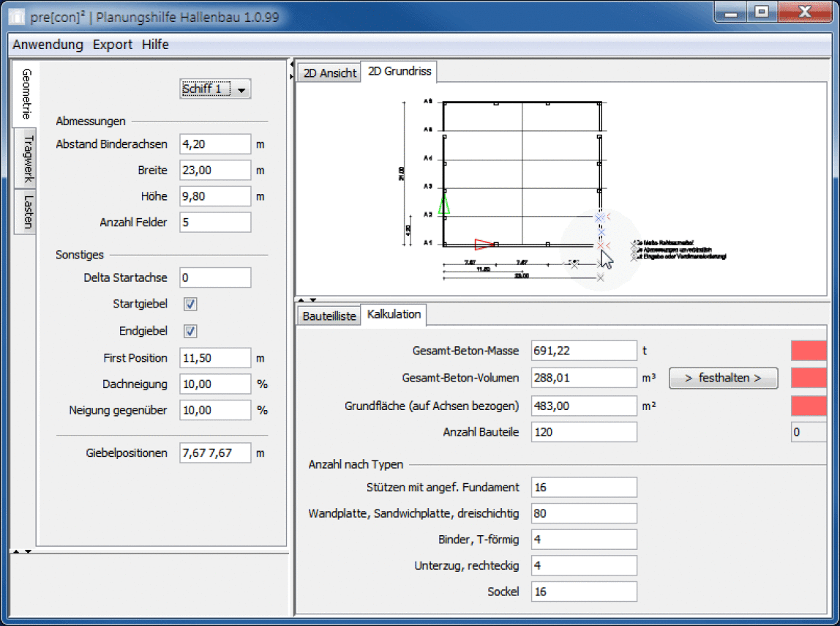Screen dimensions: 840x626
Task: Click the Delta Startachse input field
Action: click(215, 277)
